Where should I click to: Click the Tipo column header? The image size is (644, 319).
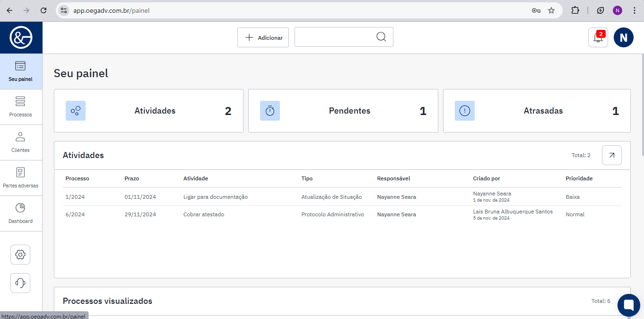(x=307, y=178)
